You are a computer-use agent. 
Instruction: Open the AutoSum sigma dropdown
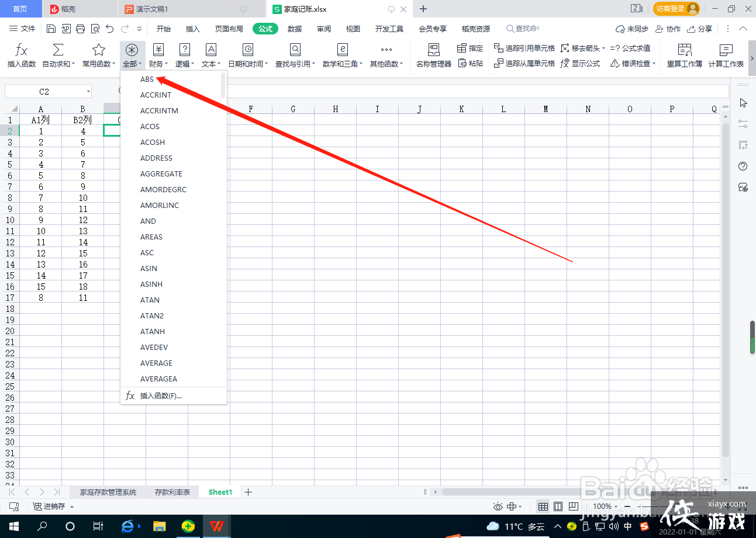point(58,56)
